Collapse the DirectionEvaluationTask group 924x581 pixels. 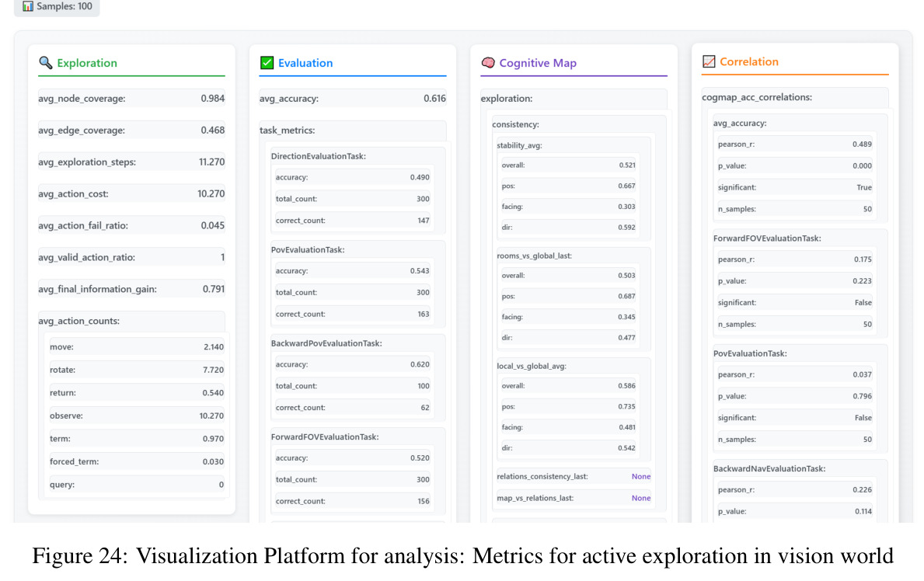(318, 156)
